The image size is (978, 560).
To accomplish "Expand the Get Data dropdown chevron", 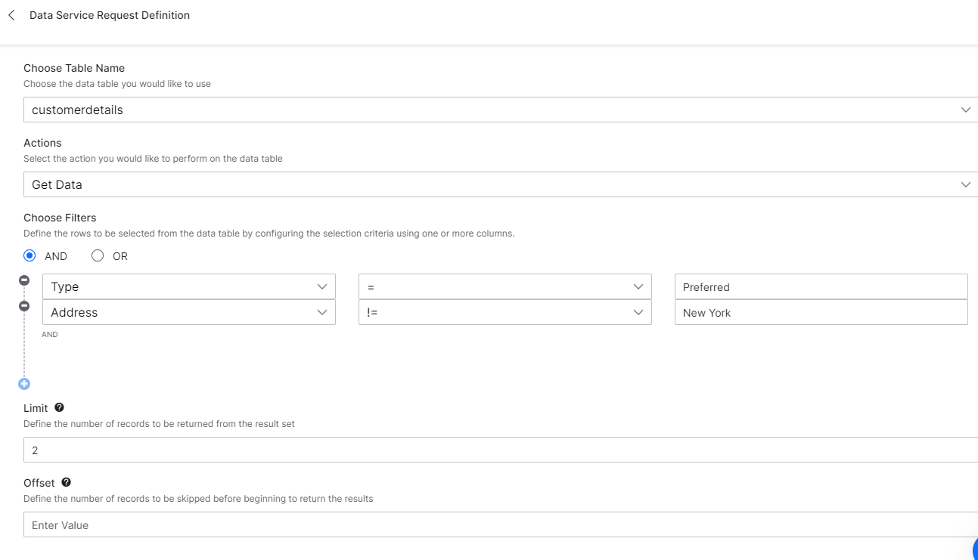I will (x=965, y=184).
